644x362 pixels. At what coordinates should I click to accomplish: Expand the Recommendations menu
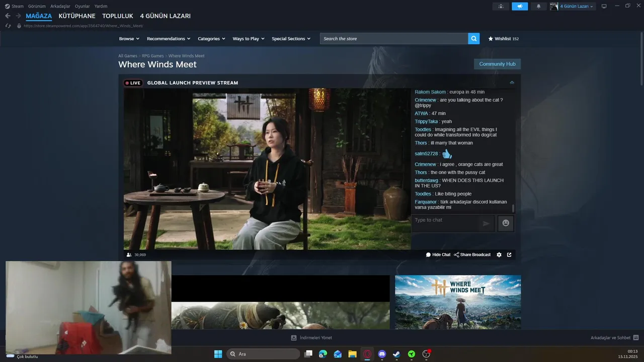click(x=169, y=39)
